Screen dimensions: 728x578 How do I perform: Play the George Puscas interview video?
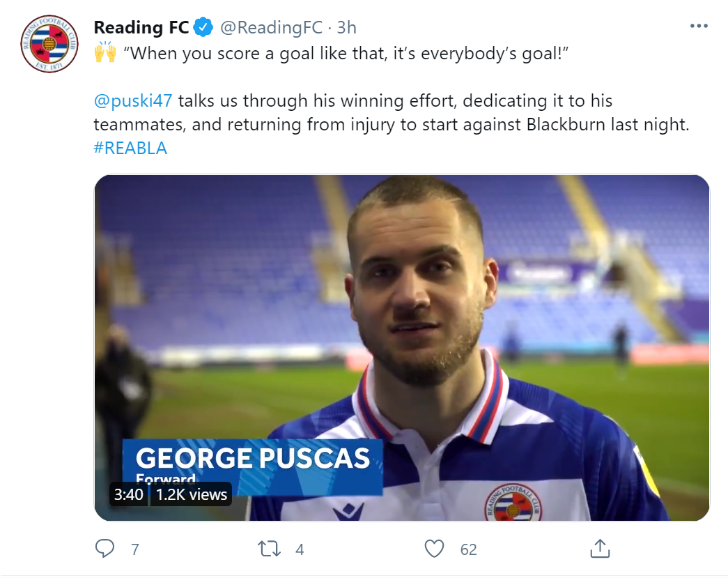(401, 347)
